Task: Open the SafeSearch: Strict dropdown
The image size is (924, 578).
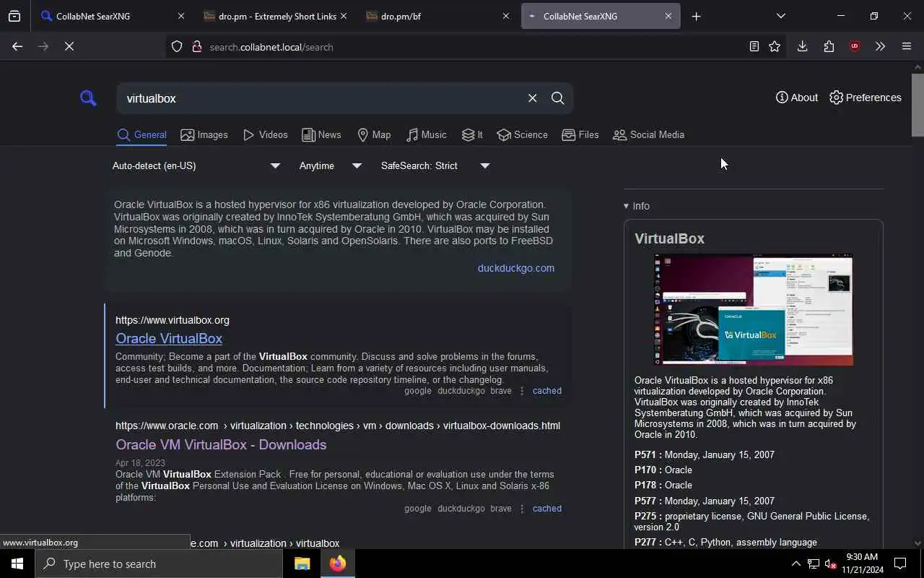Action: click(435, 165)
